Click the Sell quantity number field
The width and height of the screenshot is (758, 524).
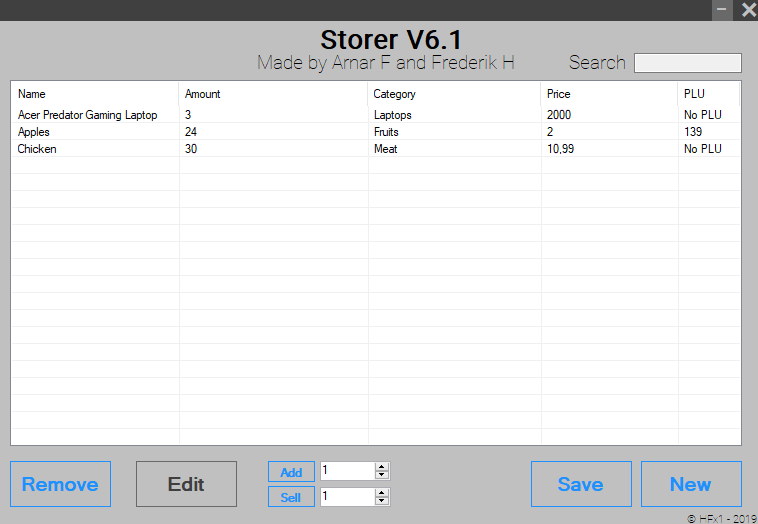pos(348,496)
